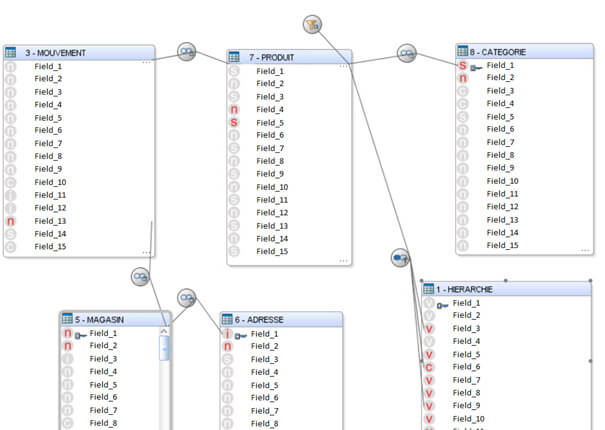605x430 pixels.
Task: Select the join icon above the ADRESSE table
Action: (x=187, y=297)
